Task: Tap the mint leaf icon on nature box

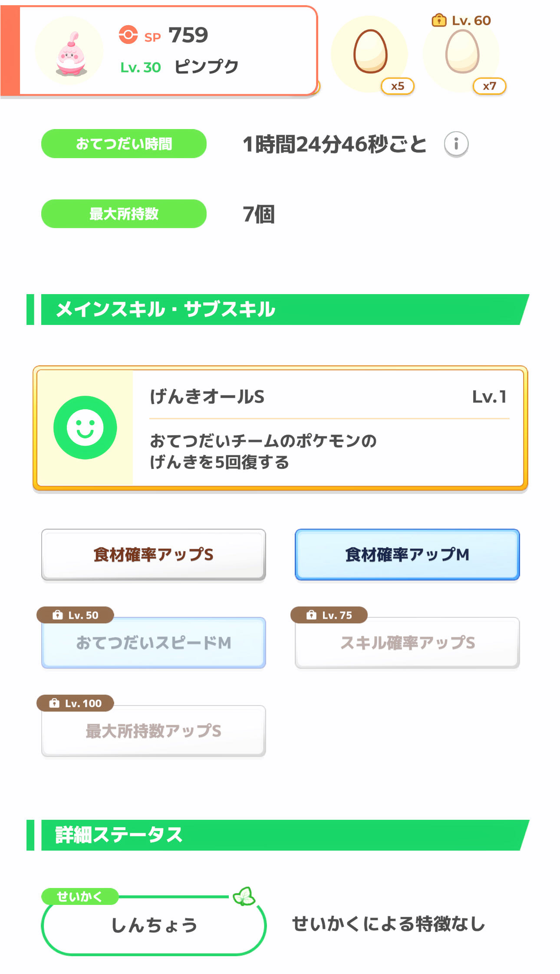Action: [244, 896]
